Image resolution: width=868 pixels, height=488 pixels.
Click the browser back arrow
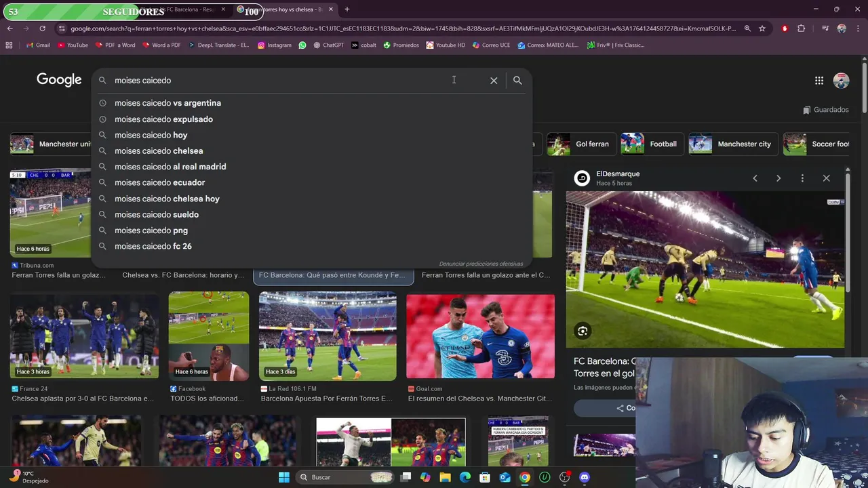[9, 28]
